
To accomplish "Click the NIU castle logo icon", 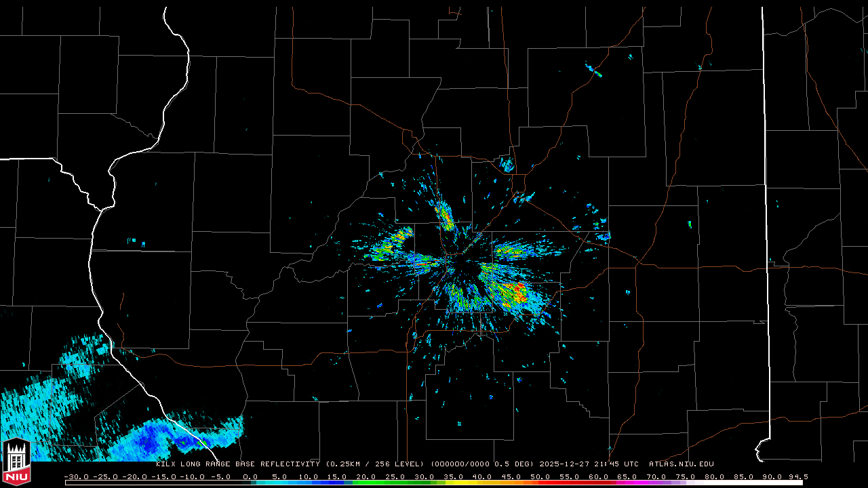I will pyautogui.click(x=16, y=462).
